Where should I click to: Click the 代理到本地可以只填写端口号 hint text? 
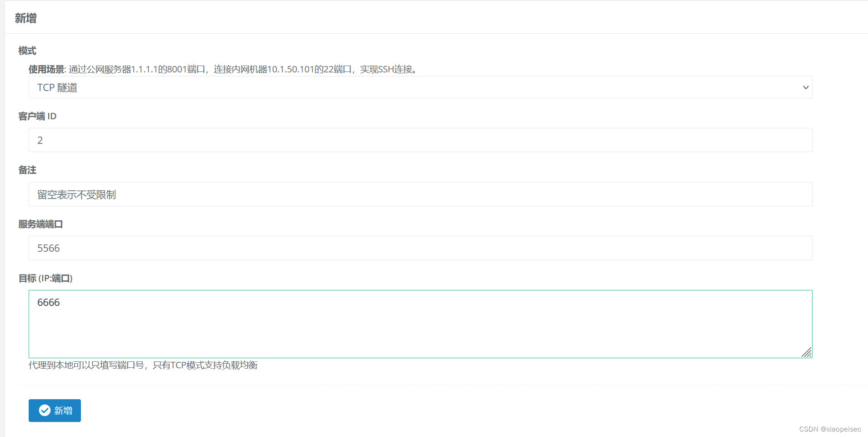143,365
